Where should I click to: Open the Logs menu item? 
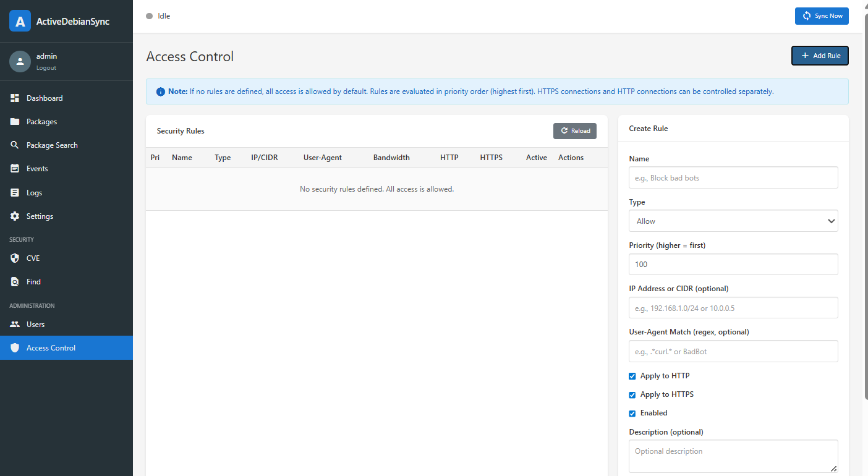(x=34, y=193)
